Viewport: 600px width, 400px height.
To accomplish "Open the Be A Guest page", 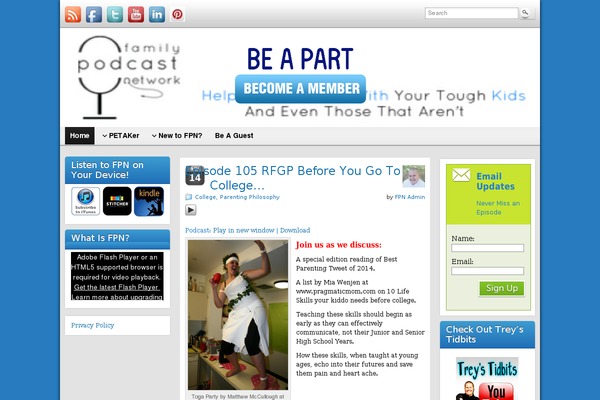I will pos(234,136).
